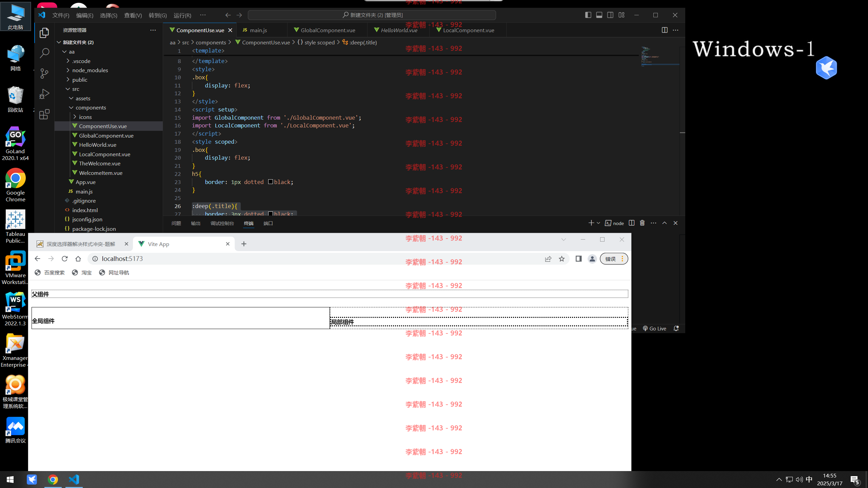Collapse the assets folder
This screenshot has height=488, width=868.
tap(71, 98)
